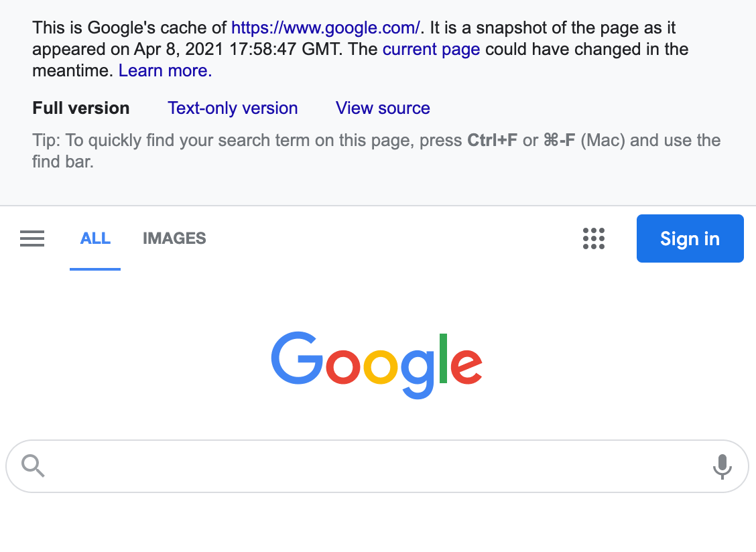The image size is (756, 552).
Task: Switch to the ALL tab
Action: click(95, 238)
